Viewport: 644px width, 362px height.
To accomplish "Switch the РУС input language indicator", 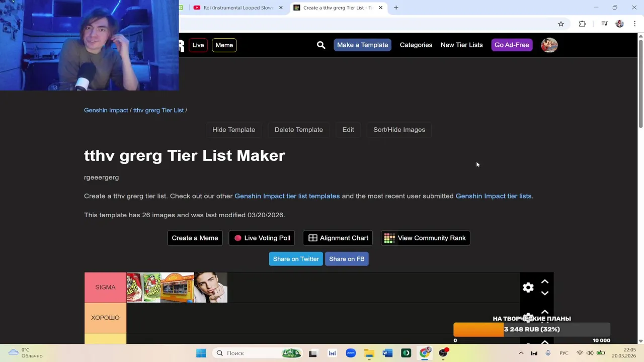I will [564, 353].
